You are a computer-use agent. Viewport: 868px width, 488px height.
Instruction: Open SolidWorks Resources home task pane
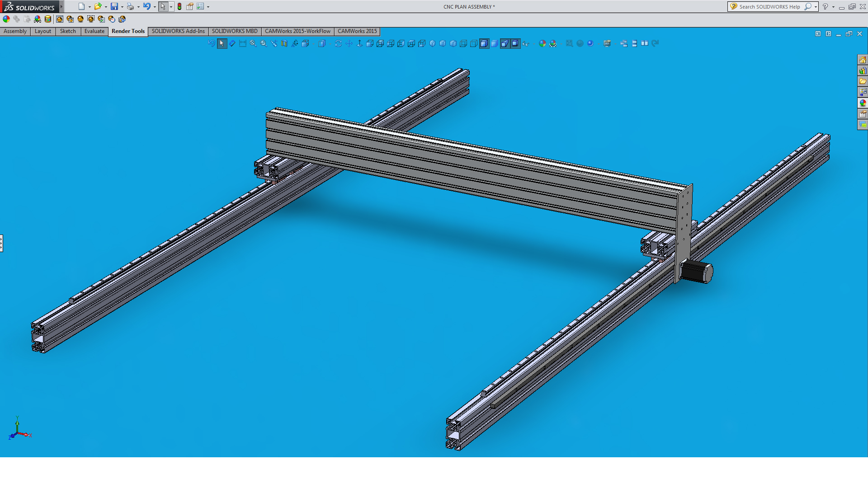863,60
